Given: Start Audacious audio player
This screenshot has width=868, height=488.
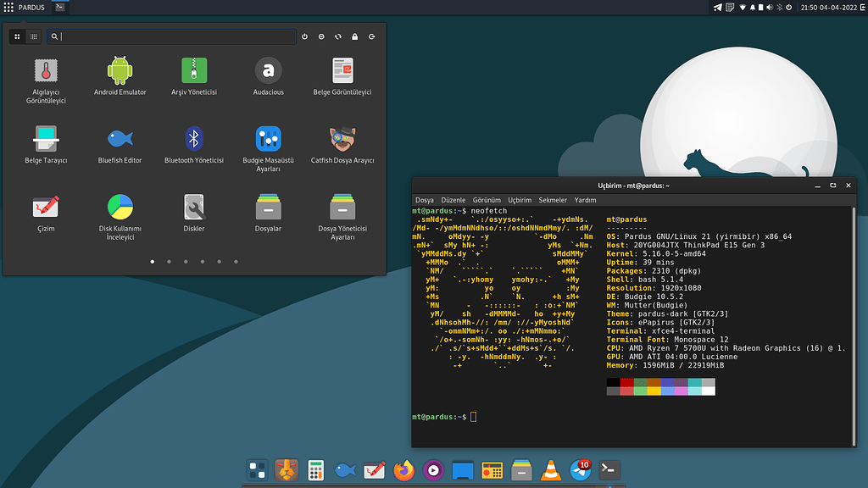Looking at the screenshot, I should 268,72.
